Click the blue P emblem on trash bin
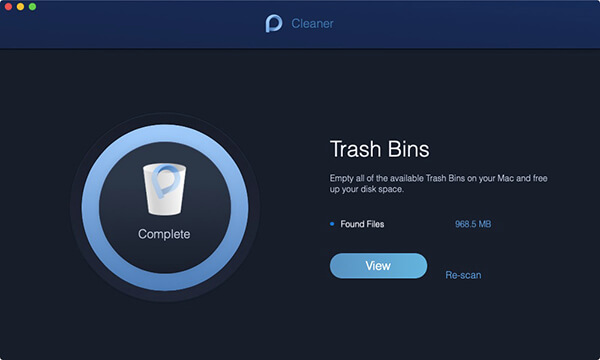Viewport: 600px width, 360px height. 165,180
